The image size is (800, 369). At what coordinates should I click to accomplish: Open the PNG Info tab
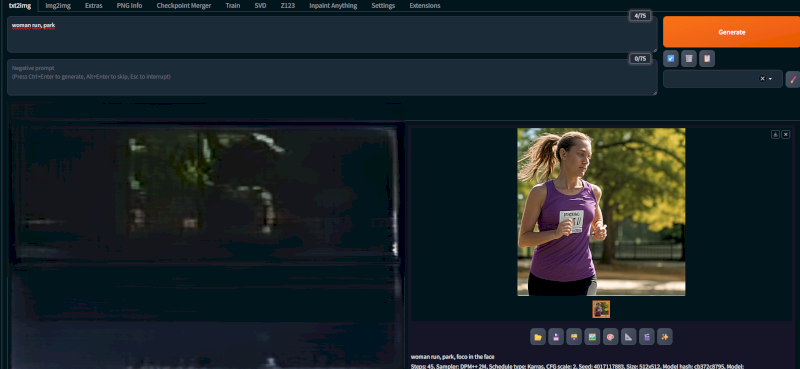tap(130, 6)
